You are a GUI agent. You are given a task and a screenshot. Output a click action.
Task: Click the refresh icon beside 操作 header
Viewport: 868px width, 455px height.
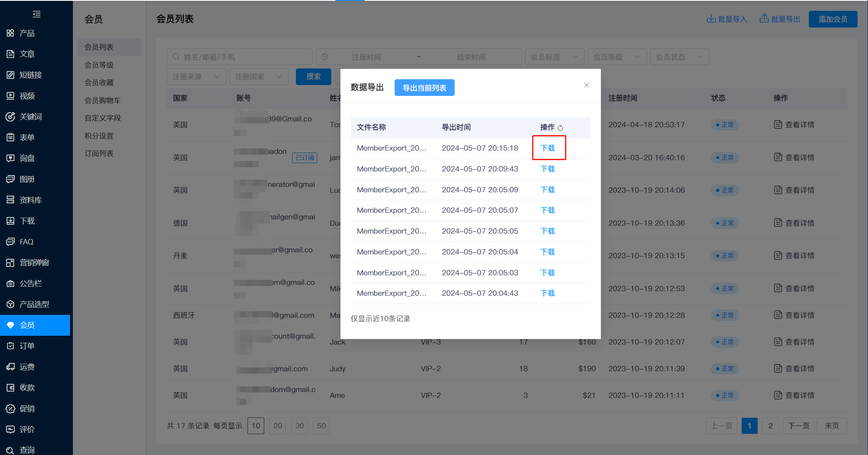click(560, 128)
